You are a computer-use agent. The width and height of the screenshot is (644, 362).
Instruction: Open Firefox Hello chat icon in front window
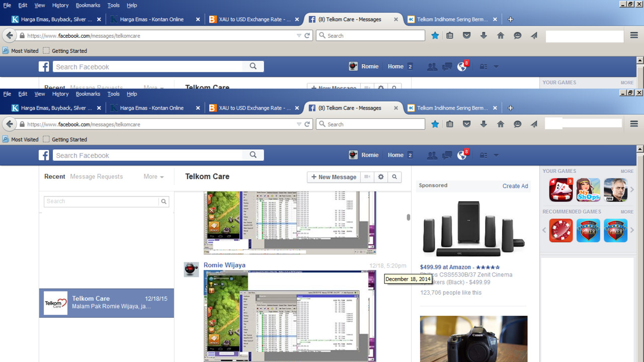click(x=518, y=124)
